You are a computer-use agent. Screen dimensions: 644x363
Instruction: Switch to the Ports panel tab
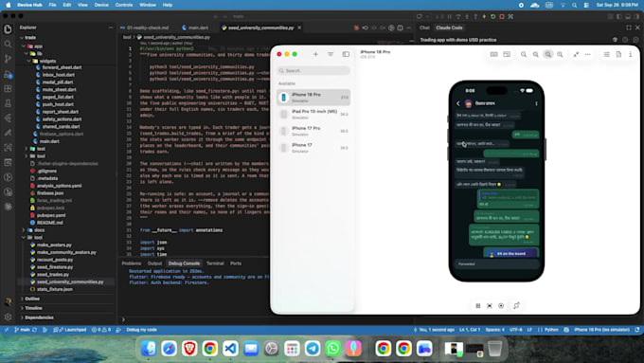[236, 263]
